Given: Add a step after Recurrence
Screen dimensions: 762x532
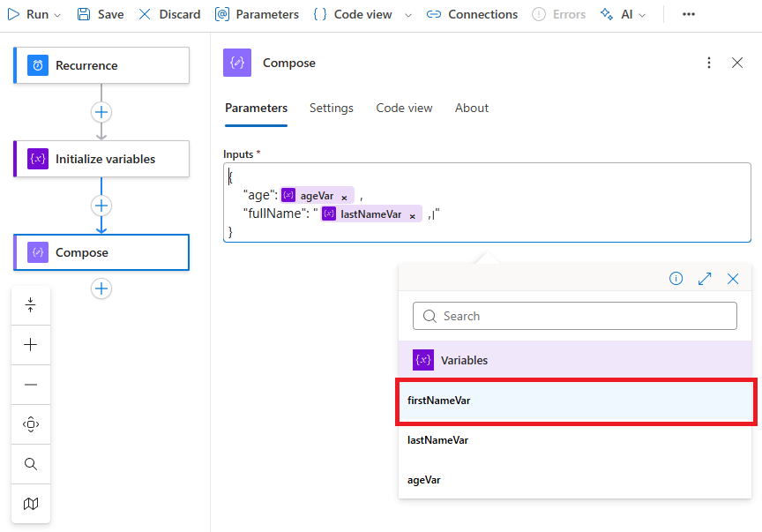Looking at the screenshot, I should (101, 112).
